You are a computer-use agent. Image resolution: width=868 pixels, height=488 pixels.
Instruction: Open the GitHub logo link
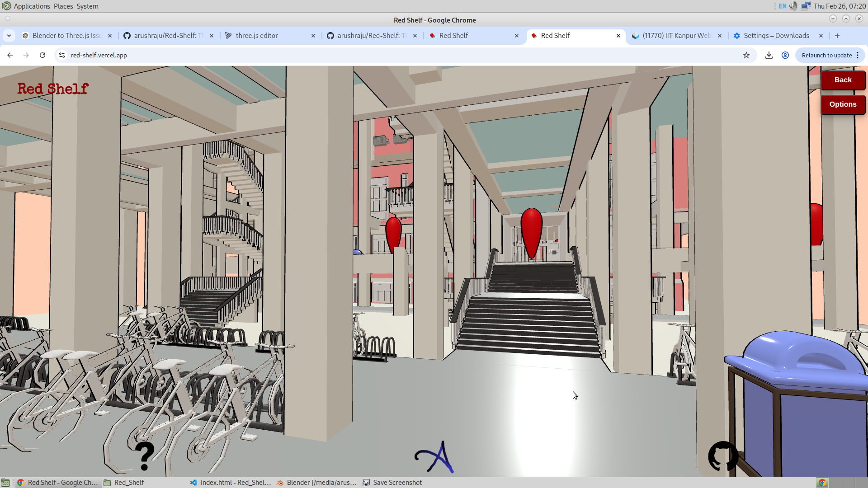click(723, 456)
